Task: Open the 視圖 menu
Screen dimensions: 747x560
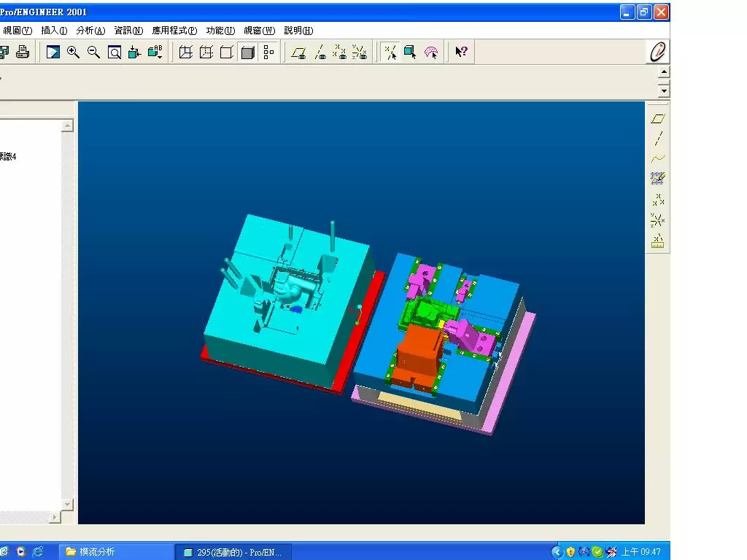Action: pyautogui.click(x=18, y=30)
